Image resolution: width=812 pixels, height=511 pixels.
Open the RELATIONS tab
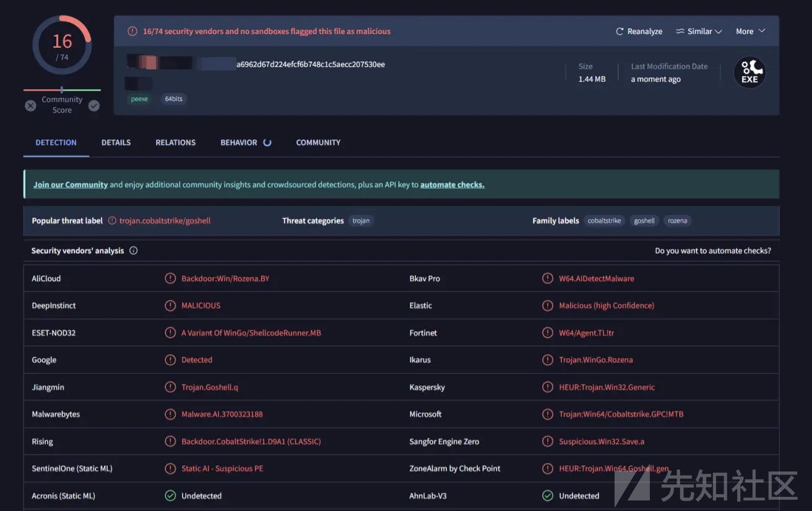point(176,142)
